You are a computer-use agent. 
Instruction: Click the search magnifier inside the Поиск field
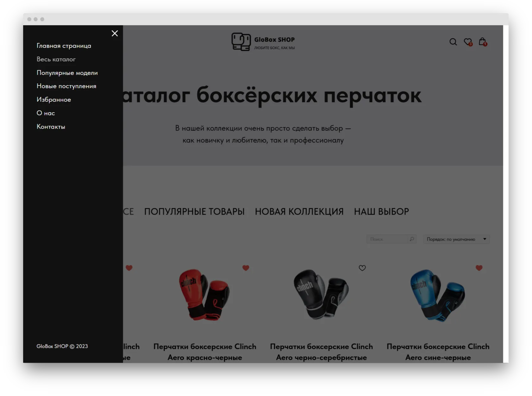412,239
